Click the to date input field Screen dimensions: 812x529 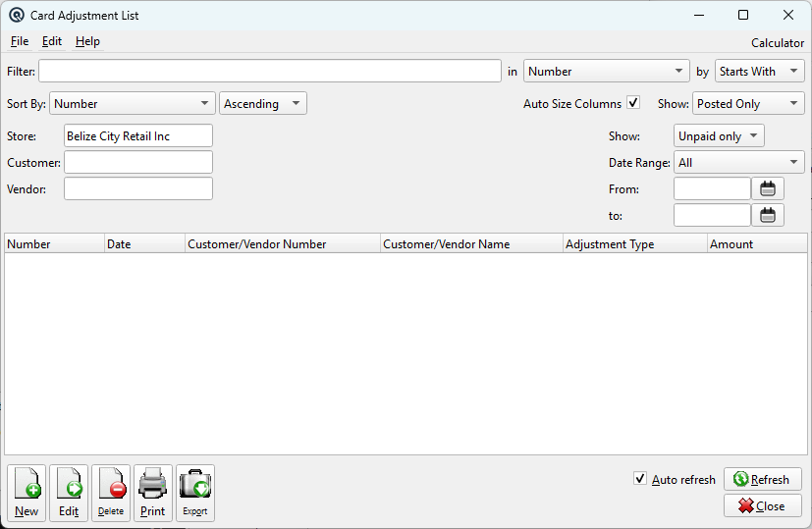(x=712, y=215)
